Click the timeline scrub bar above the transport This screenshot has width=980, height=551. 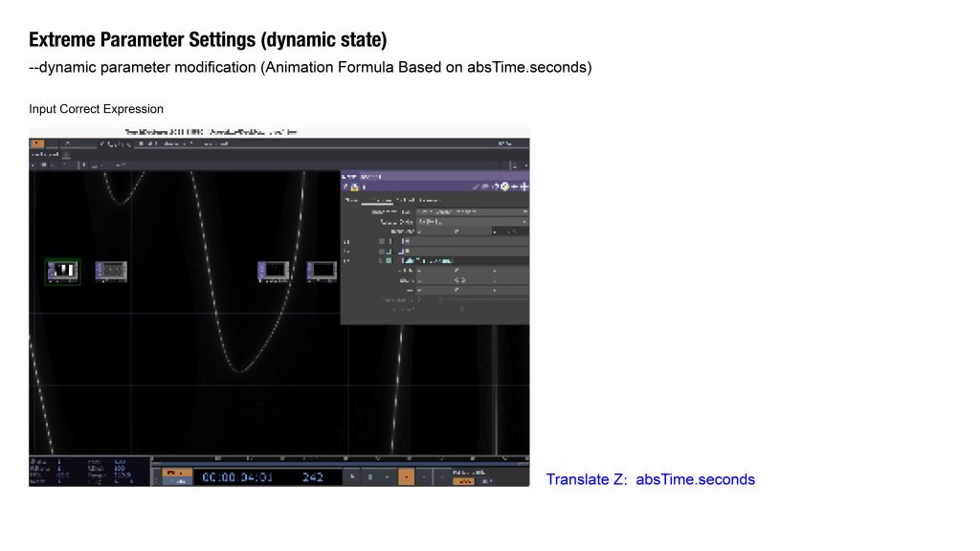coord(341,463)
